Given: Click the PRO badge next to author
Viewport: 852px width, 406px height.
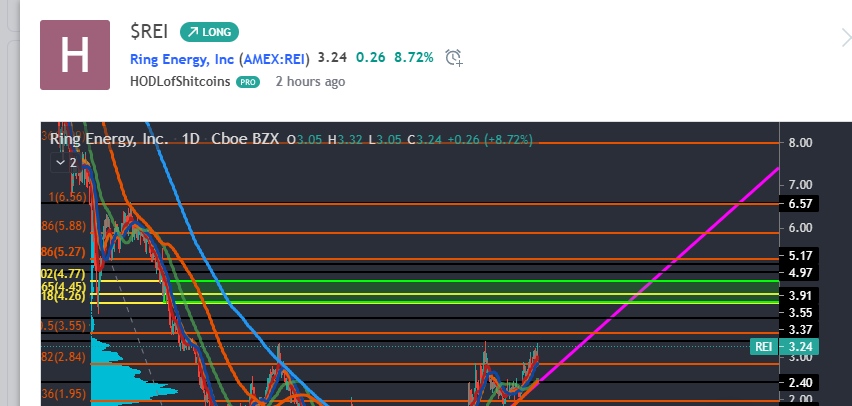Looking at the screenshot, I should click(248, 82).
